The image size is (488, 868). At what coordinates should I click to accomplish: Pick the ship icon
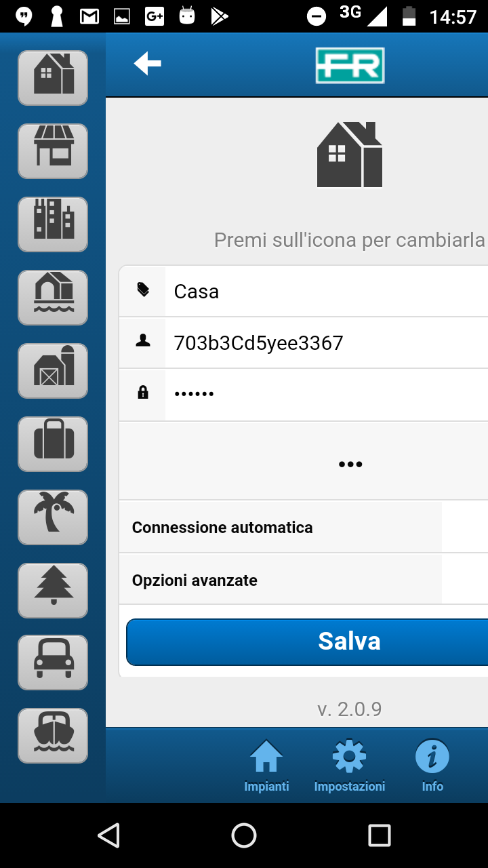coord(53,736)
